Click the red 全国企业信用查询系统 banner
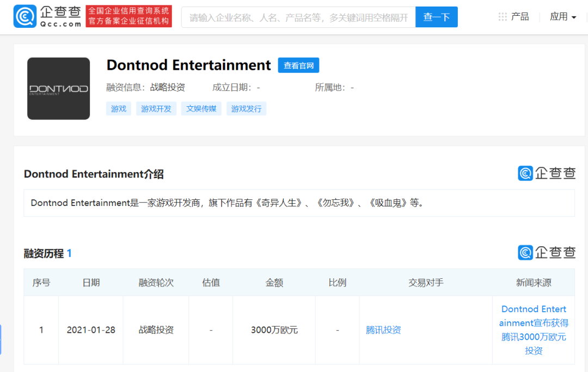Image resolution: width=588 pixels, height=372 pixels. tap(129, 16)
